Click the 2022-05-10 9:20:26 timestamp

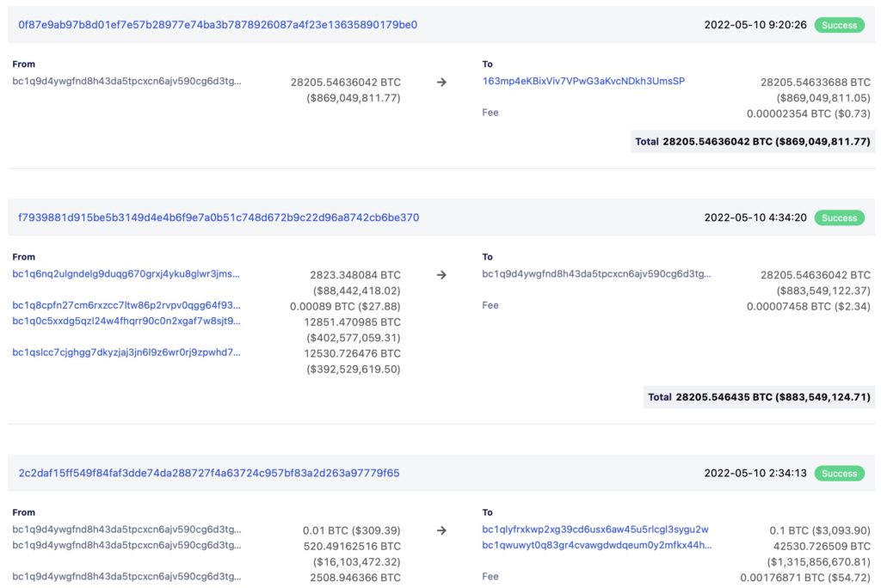point(755,25)
